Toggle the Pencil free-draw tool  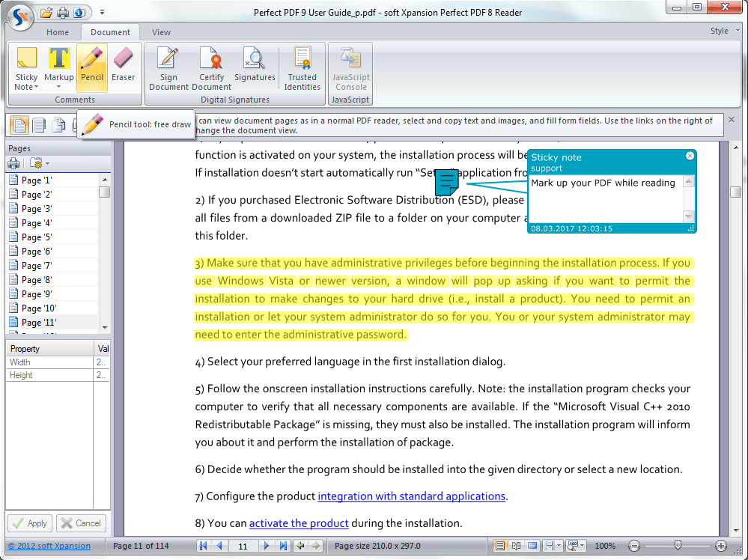pos(91,67)
